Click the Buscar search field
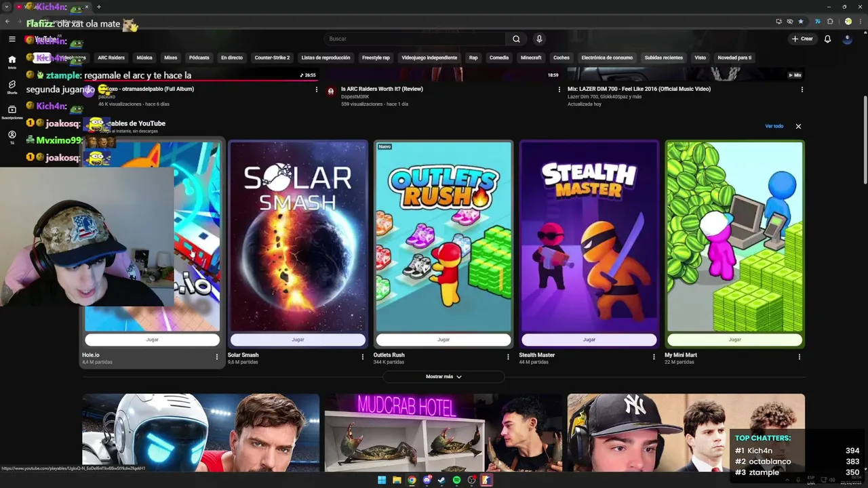The width and height of the screenshot is (868, 488). [415, 39]
